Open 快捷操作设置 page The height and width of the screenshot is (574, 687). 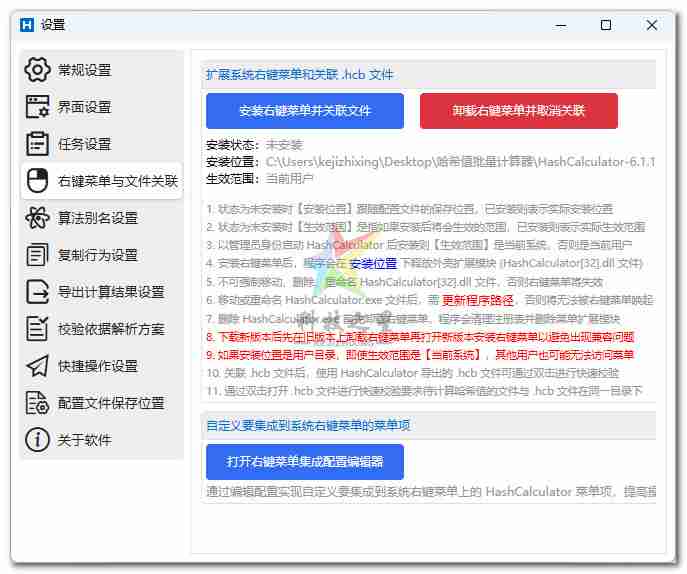(x=103, y=366)
